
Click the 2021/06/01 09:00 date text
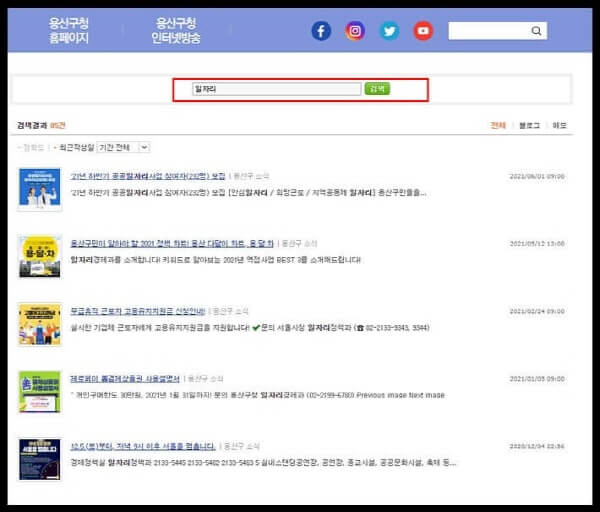[x=537, y=176]
